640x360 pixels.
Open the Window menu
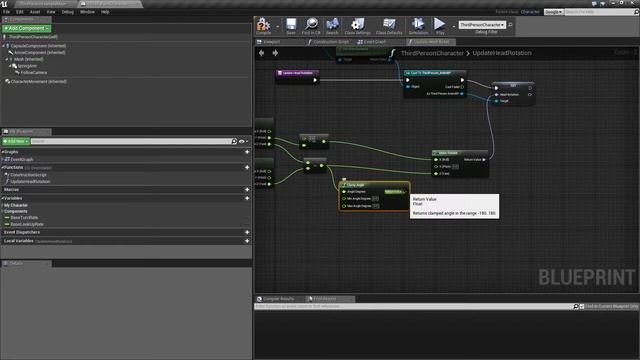click(87, 12)
